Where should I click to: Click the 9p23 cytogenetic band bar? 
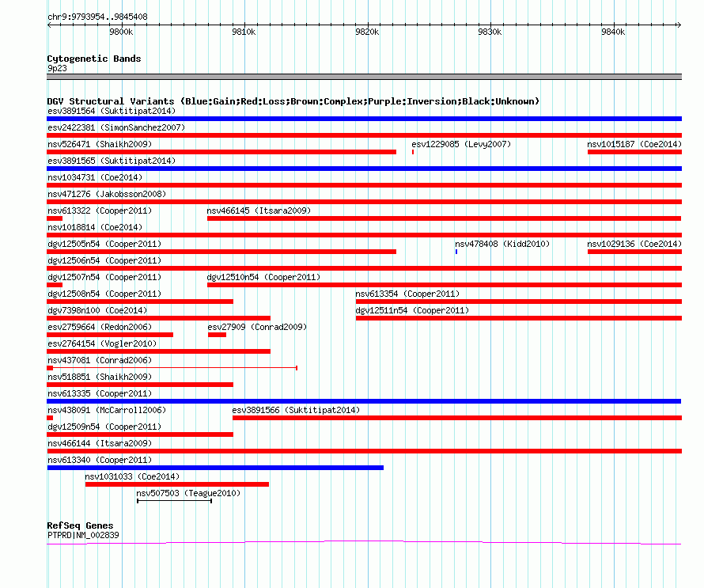coord(364,77)
